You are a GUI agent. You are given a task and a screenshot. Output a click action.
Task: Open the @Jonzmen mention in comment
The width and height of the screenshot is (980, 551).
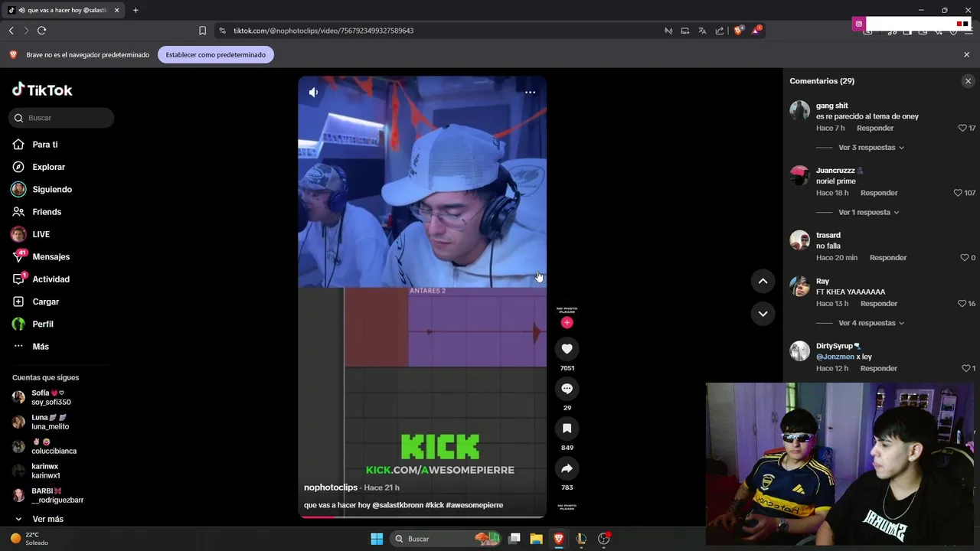pos(835,357)
